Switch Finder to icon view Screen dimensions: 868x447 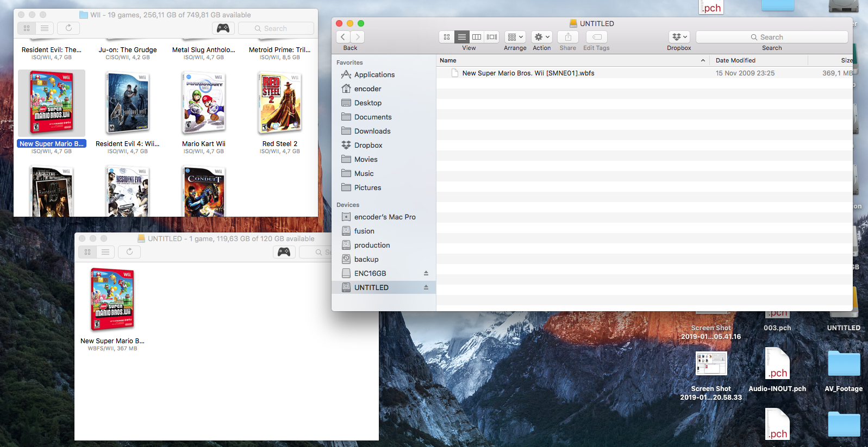(447, 37)
